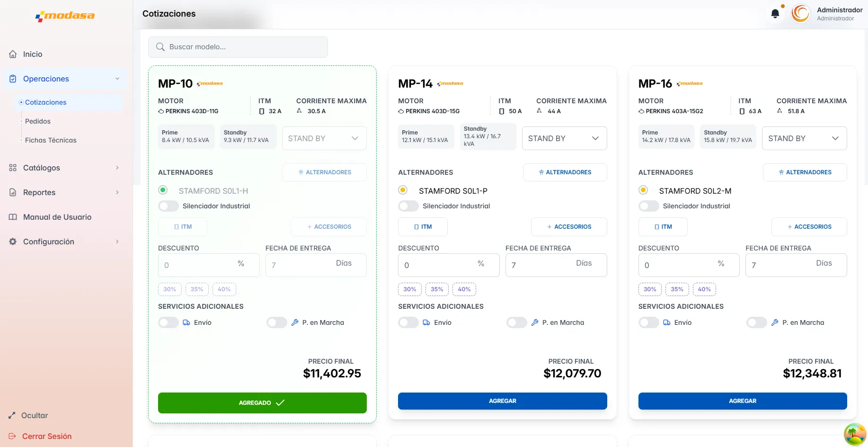Viewport: 868px width, 447px height.
Task: Toggle Envío service for MP-16
Action: pos(648,322)
